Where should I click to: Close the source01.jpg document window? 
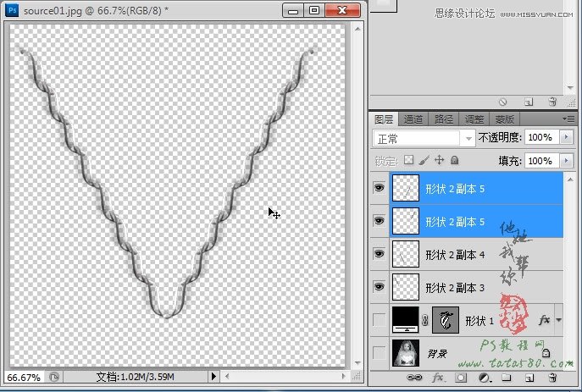click(x=342, y=10)
